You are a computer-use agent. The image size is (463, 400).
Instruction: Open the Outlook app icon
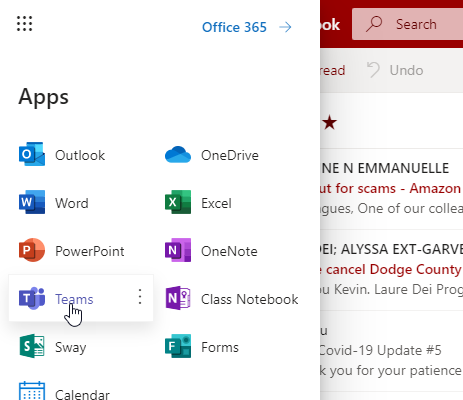pos(32,154)
